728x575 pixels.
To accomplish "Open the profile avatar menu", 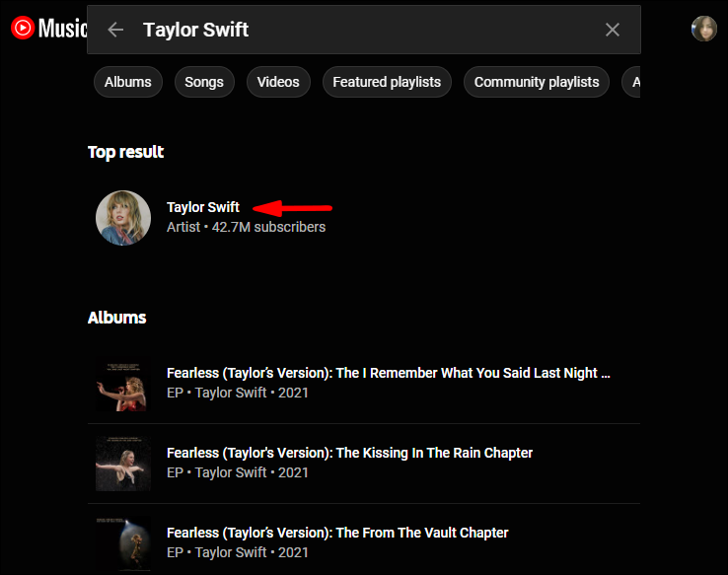I will [x=704, y=29].
